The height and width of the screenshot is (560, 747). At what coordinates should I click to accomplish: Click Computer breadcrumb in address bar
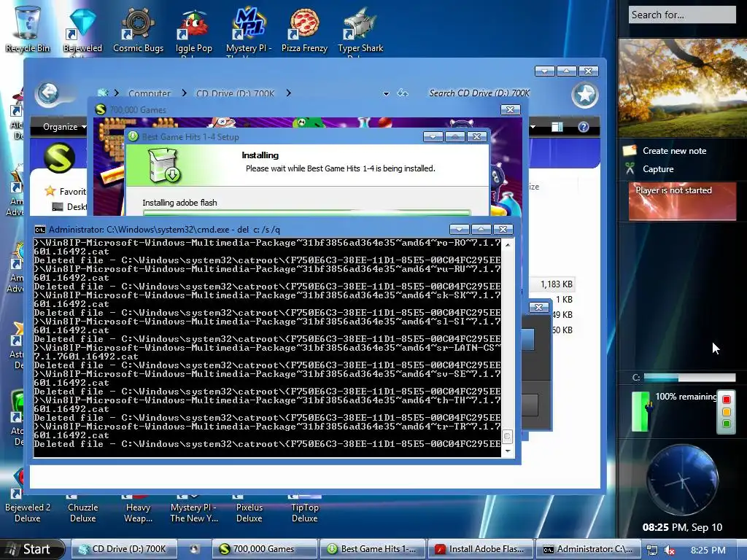(x=149, y=93)
